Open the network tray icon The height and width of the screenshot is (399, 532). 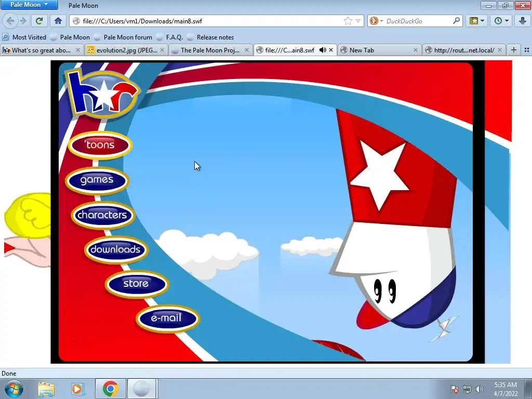pyautogui.click(x=467, y=389)
